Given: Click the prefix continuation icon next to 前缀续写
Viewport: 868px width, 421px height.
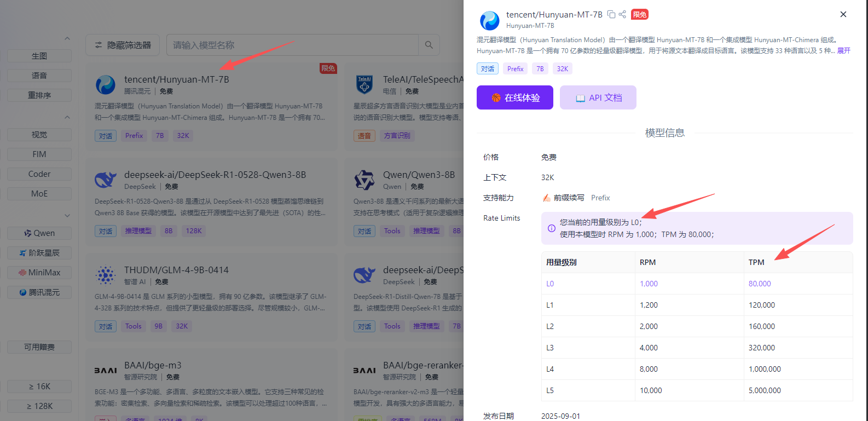Looking at the screenshot, I should tap(546, 198).
